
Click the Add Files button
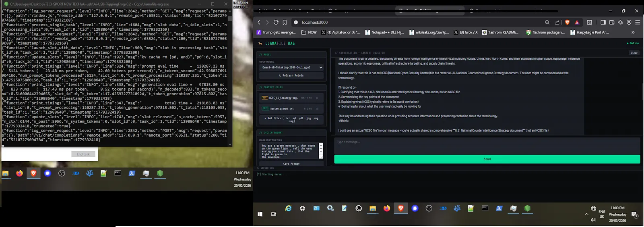click(291, 119)
